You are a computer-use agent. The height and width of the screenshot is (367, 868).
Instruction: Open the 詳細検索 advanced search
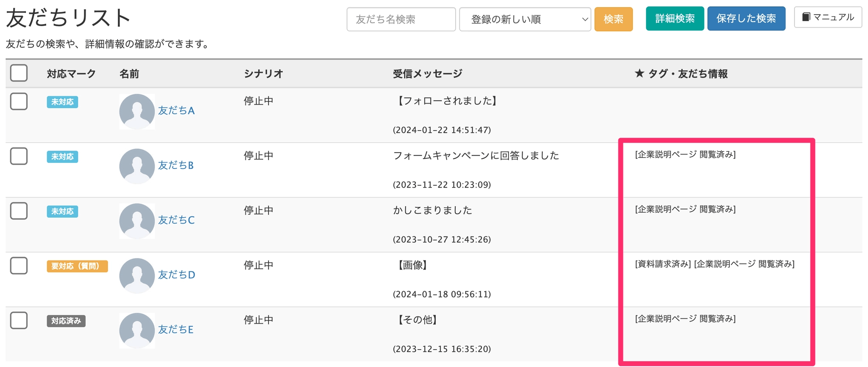click(674, 19)
